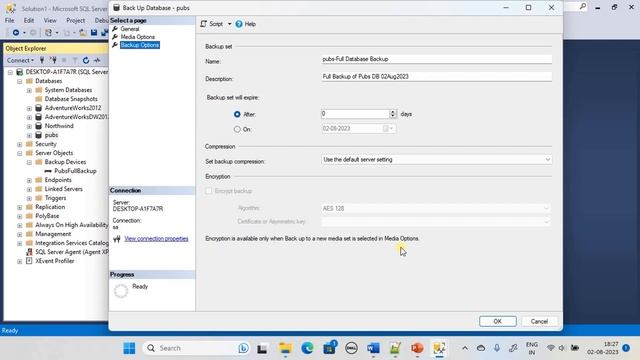
Task: Click the Connect Object Explorer plug icon
Action: pos(42,60)
